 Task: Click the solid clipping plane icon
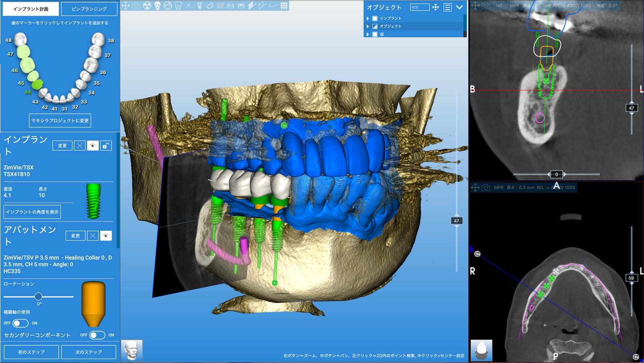click(x=251, y=6)
